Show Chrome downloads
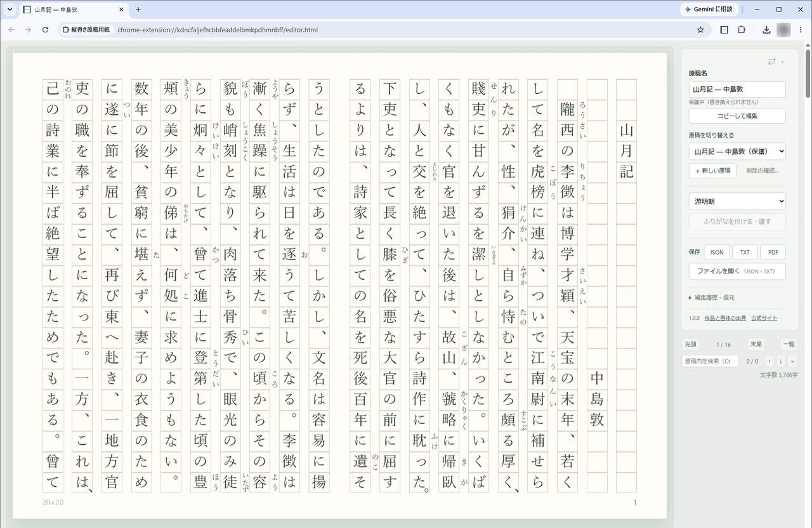The image size is (812, 528). tap(766, 30)
